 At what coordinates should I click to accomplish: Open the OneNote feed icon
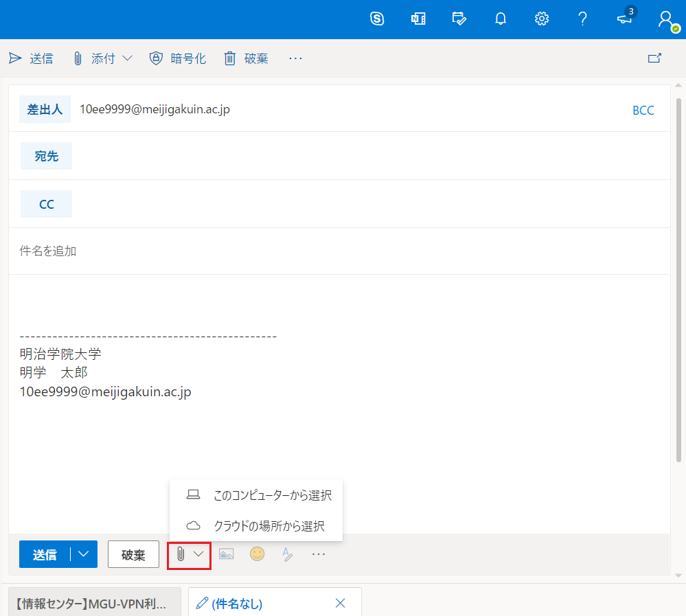418,19
